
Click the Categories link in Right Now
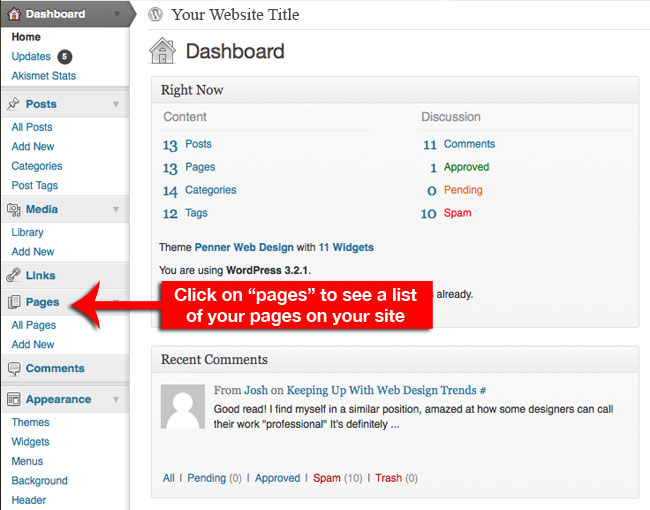tap(211, 190)
